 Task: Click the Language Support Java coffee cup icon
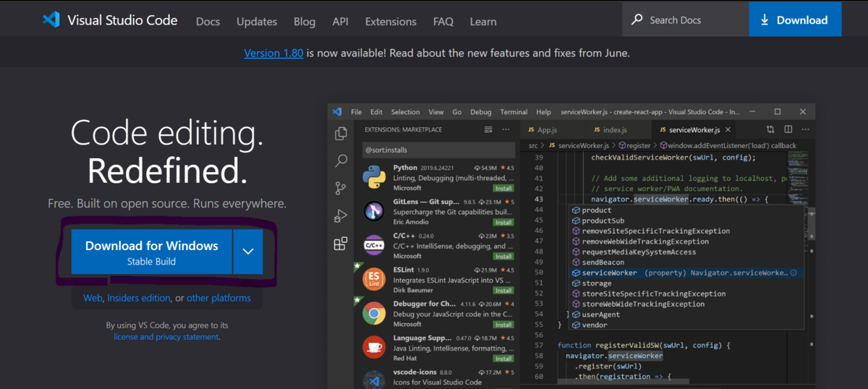[x=374, y=348]
